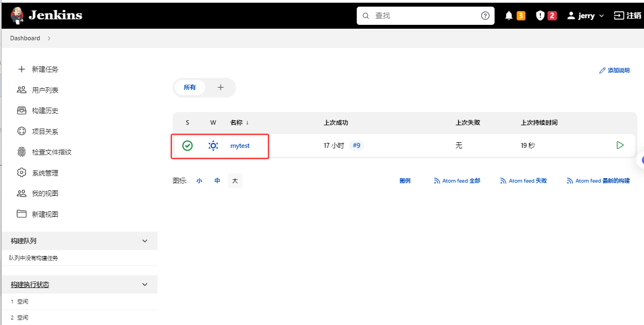Click the 项目关系 circle icon
The height and width of the screenshot is (325, 644).
[22, 131]
